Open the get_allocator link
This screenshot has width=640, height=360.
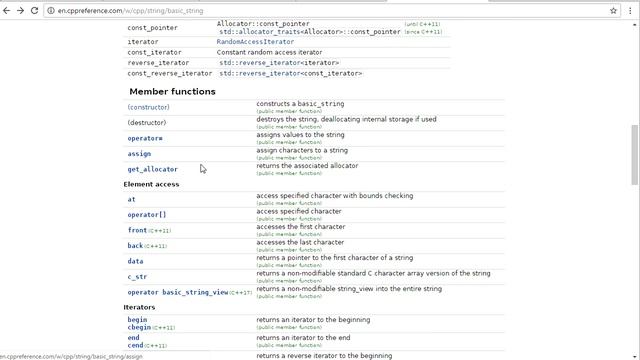coord(152,169)
